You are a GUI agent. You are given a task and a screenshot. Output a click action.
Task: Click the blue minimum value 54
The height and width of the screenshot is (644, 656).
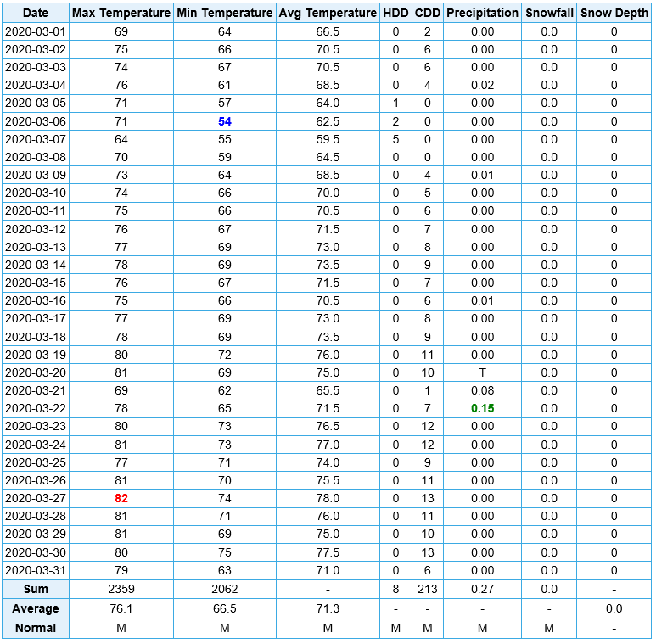pos(225,121)
